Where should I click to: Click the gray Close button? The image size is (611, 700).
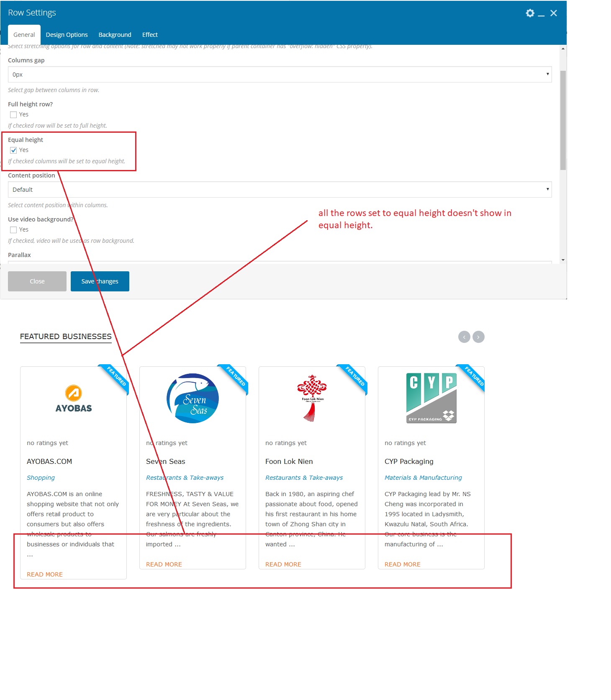click(37, 281)
